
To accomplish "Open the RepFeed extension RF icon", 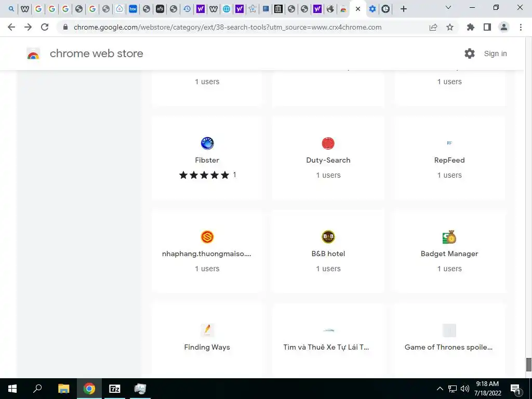I will [x=449, y=143].
